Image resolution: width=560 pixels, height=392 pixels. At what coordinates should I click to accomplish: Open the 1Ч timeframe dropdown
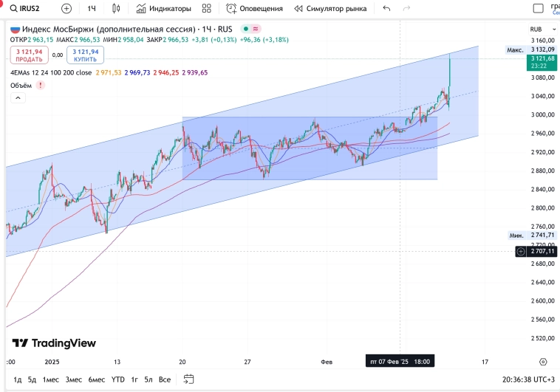click(x=92, y=9)
